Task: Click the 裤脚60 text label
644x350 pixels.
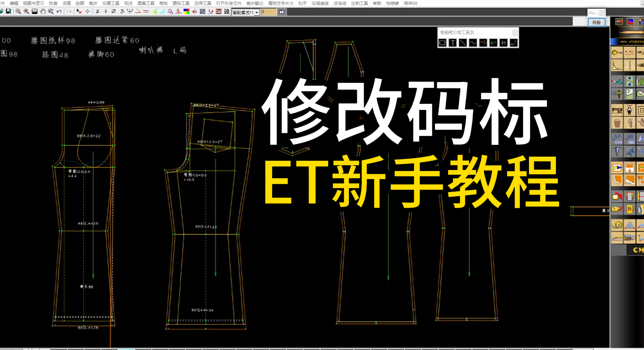Action: 101,54
